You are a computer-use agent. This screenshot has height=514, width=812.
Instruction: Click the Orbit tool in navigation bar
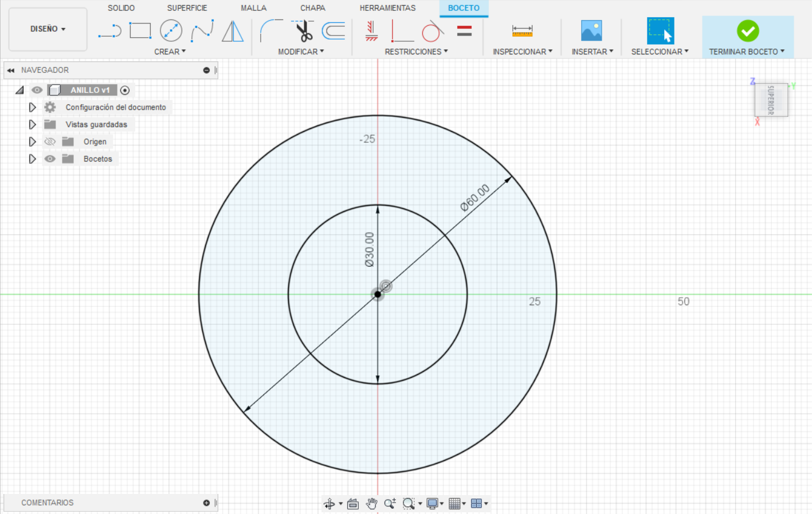[329, 504]
